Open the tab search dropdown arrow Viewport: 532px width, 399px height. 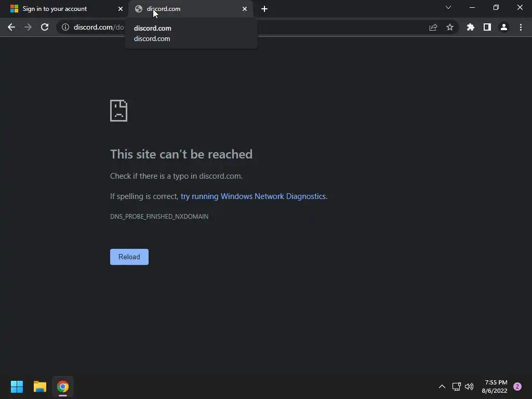click(x=448, y=7)
